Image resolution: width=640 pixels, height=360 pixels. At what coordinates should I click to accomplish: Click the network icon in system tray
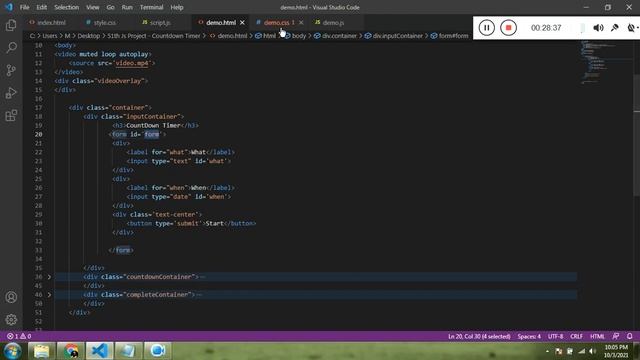[582, 351]
